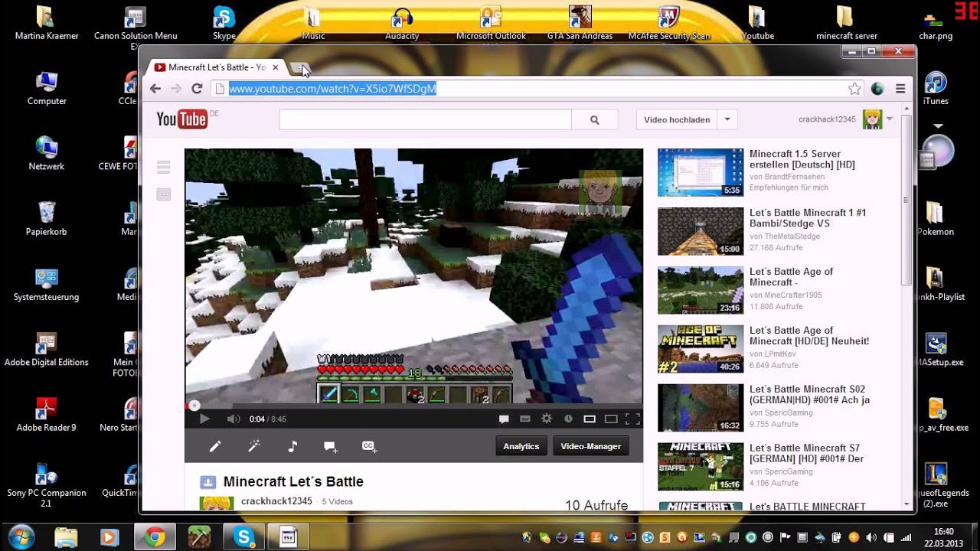Open Let's Battle Age of Minecraft [HD/DE] Neuheit link

tap(809, 336)
